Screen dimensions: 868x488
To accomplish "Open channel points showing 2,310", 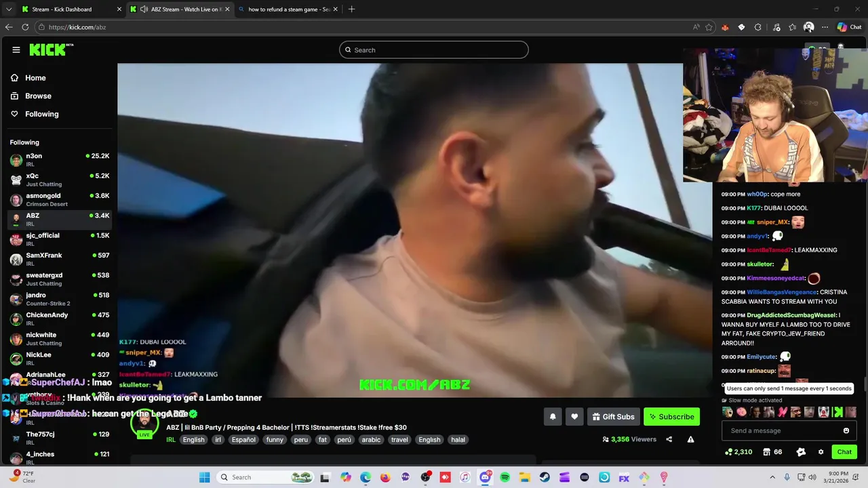I will (738, 452).
